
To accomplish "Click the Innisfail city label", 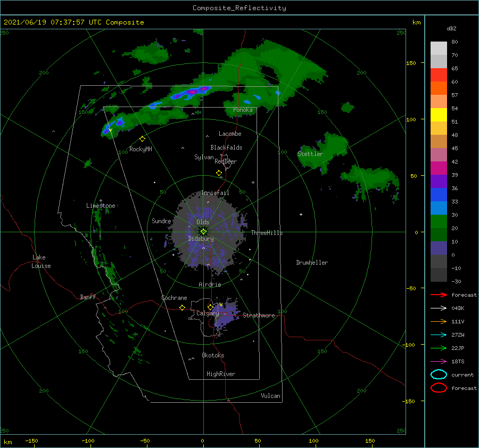I will pos(215,193).
